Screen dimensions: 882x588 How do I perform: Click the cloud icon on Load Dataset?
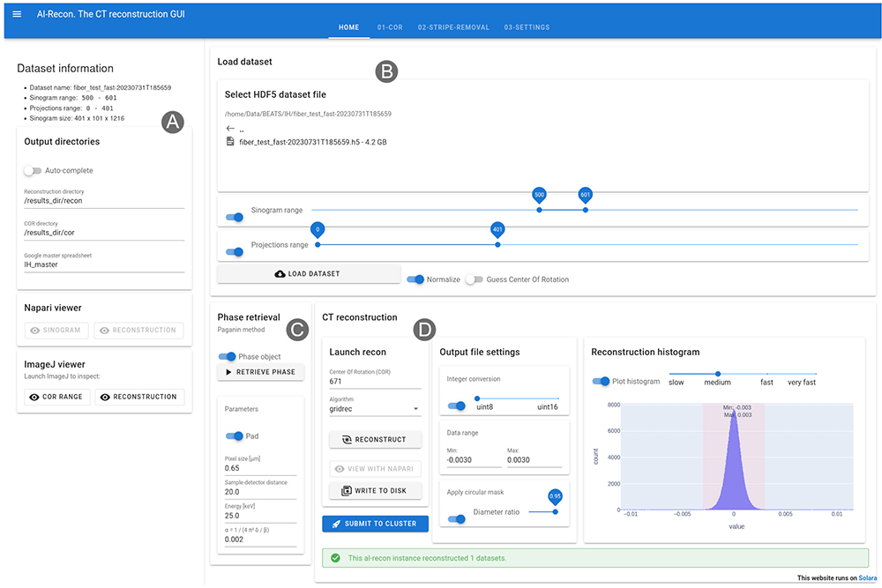click(280, 274)
